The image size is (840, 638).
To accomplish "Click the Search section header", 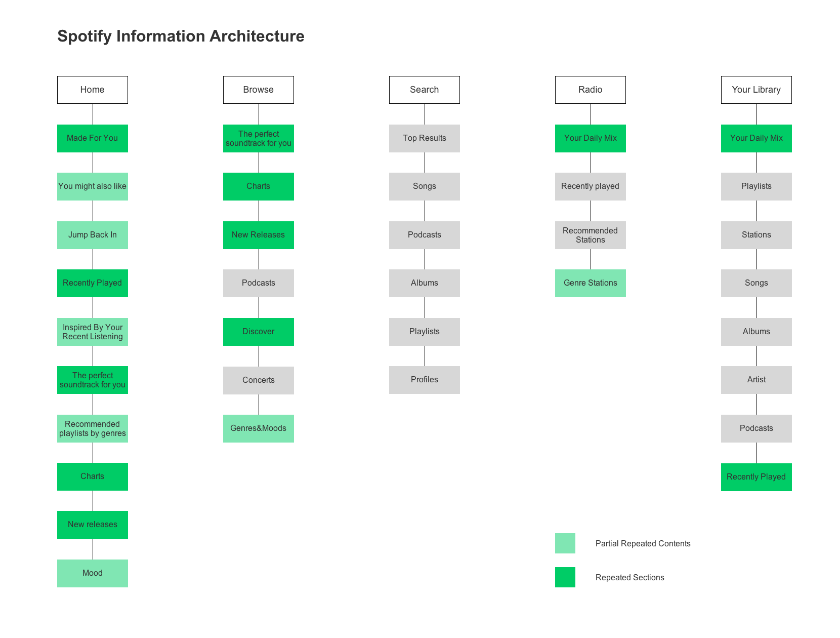I will [424, 90].
